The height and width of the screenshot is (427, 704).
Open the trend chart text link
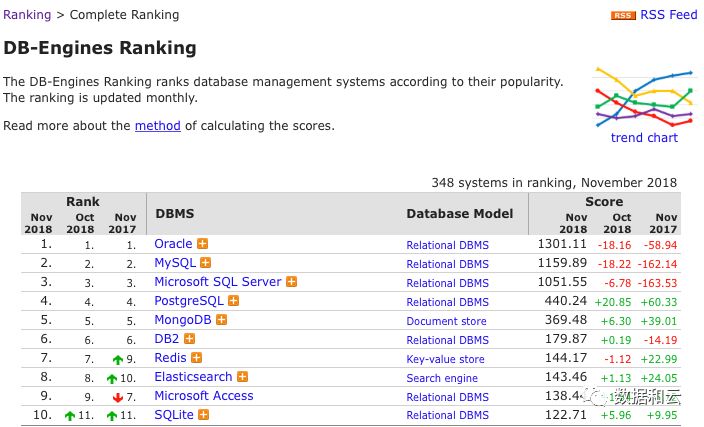point(644,137)
